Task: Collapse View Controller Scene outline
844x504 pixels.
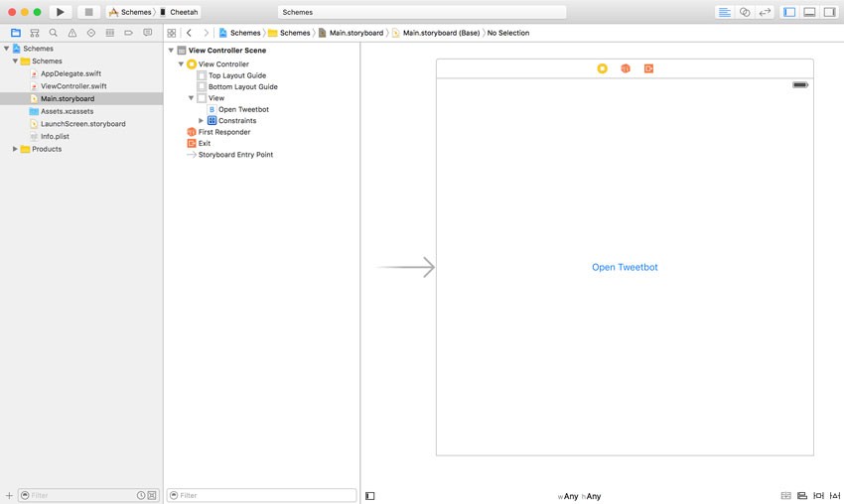Action: coord(171,50)
